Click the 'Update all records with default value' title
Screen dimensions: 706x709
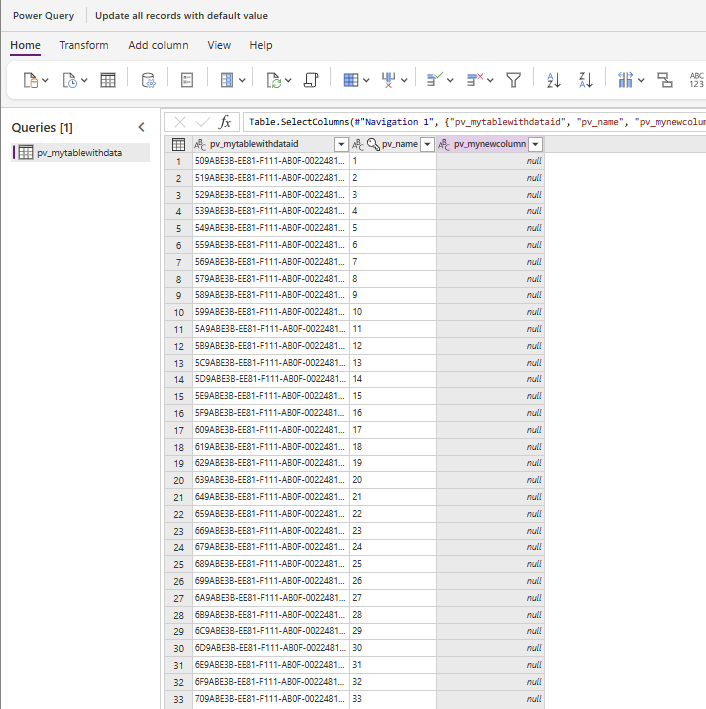tap(181, 16)
